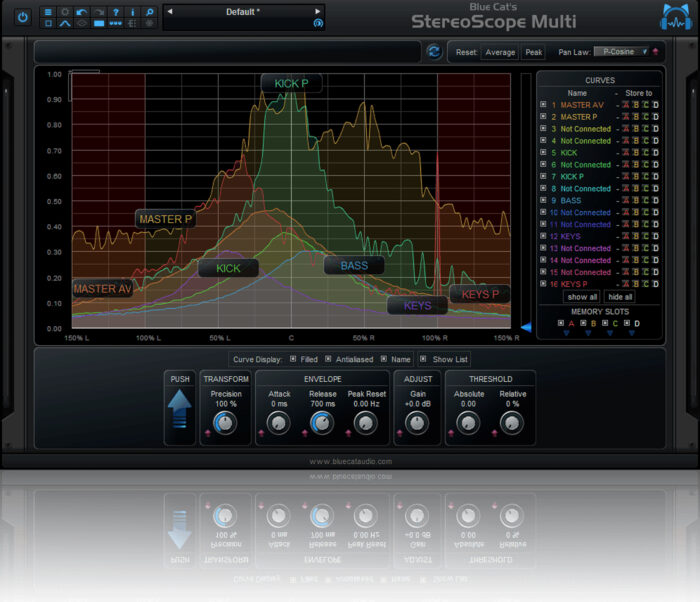Toggle visibility of curve 1 MASTER AV
Screen dimensions: 700x602
pos(543,105)
